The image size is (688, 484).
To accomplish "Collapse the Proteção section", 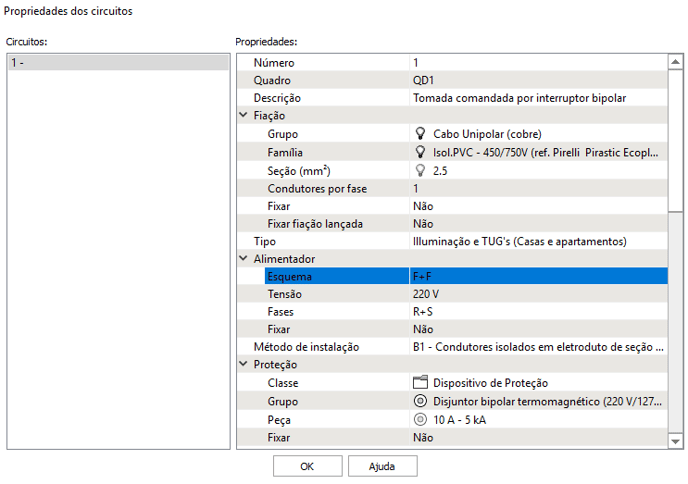I will pyautogui.click(x=243, y=365).
